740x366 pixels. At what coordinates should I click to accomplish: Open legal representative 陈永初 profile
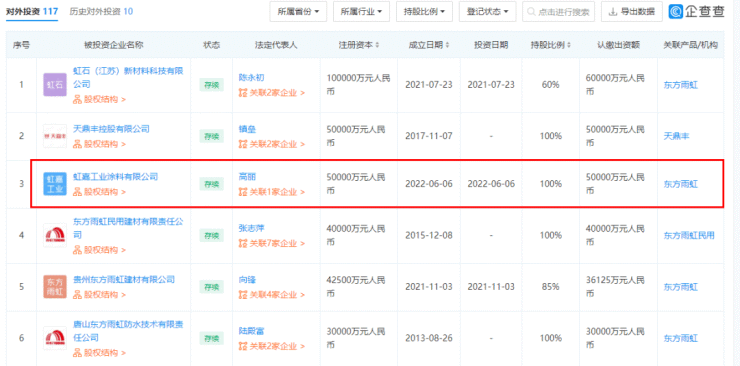[252, 78]
